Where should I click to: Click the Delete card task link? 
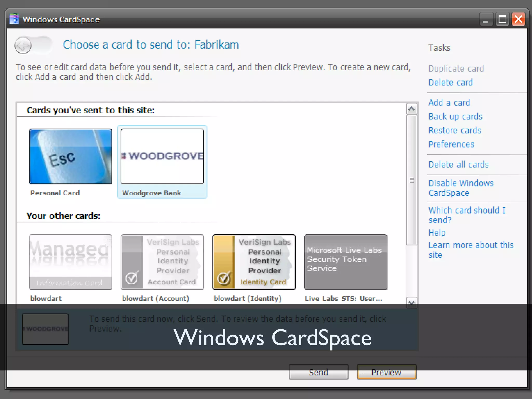pos(450,83)
